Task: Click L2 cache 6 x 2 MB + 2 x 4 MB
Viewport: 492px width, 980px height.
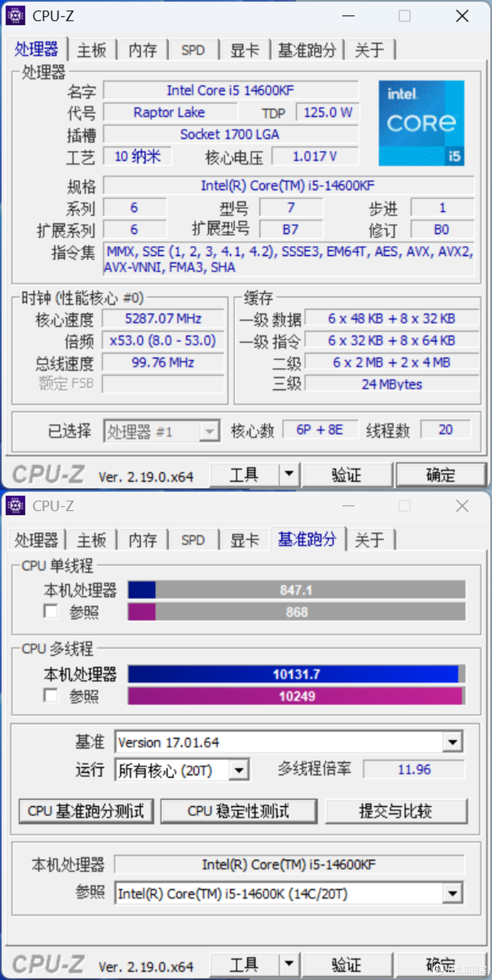Action: (x=392, y=362)
